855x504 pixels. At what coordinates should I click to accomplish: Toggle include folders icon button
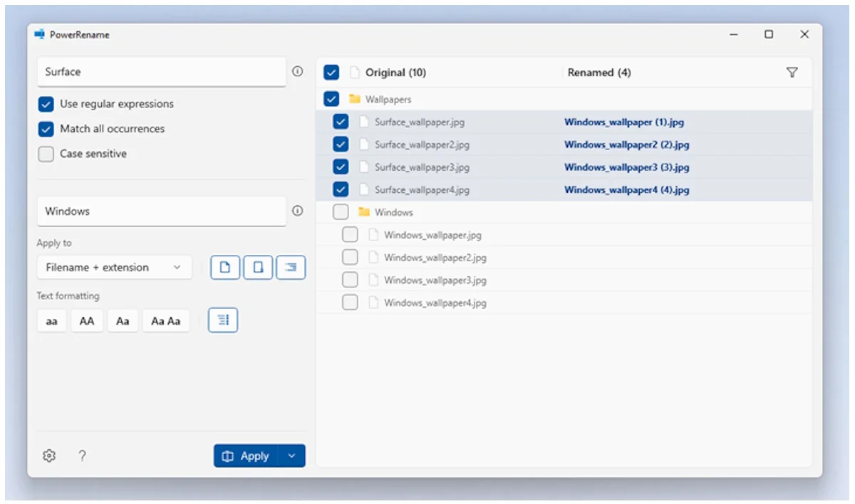coord(258,268)
